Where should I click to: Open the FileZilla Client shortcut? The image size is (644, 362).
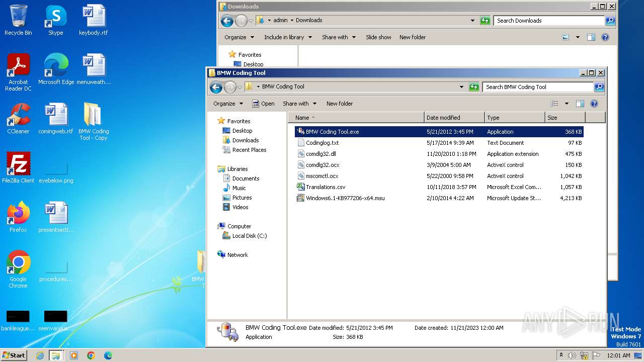click(x=18, y=168)
